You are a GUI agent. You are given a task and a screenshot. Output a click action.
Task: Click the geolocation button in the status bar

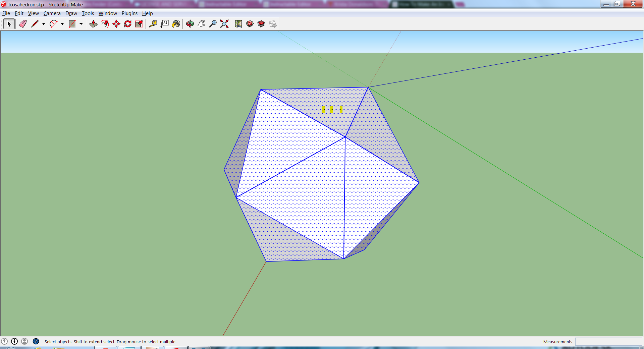(x=5, y=342)
